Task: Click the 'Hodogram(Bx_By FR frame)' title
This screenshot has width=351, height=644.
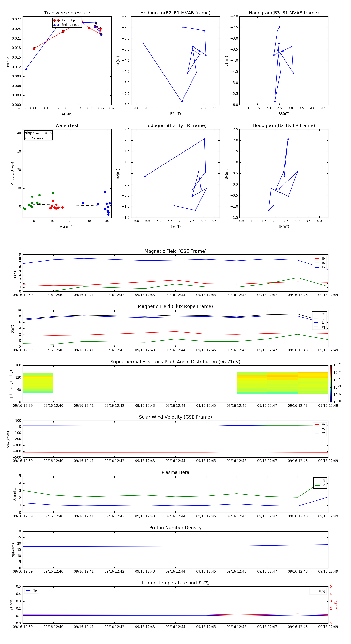Action: (x=284, y=125)
